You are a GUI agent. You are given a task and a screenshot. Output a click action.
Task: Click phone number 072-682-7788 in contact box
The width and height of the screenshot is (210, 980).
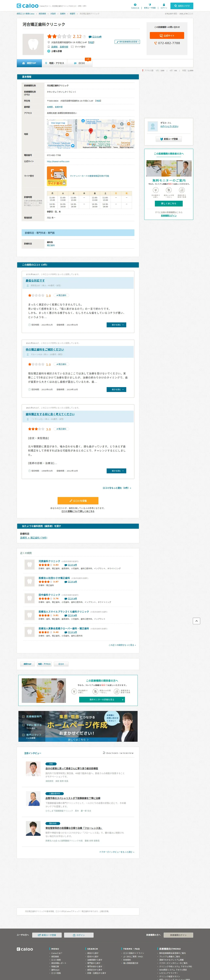pos(169,43)
